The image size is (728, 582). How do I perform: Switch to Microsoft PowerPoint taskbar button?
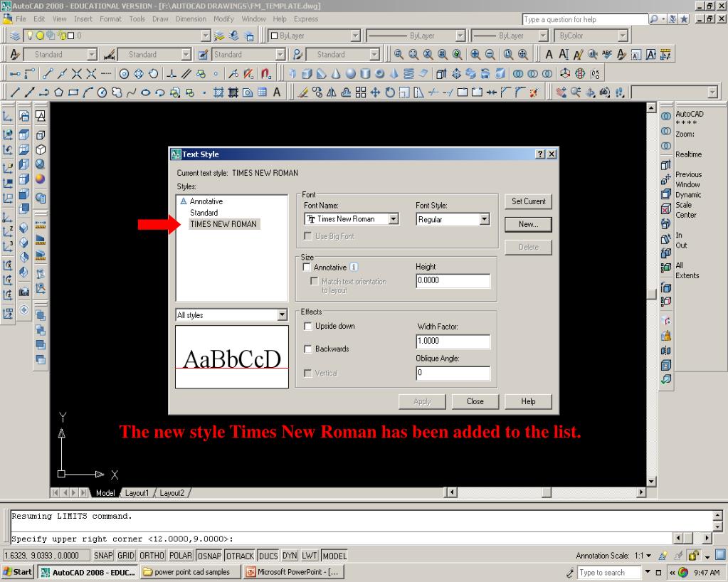pyautogui.click(x=295, y=572)
